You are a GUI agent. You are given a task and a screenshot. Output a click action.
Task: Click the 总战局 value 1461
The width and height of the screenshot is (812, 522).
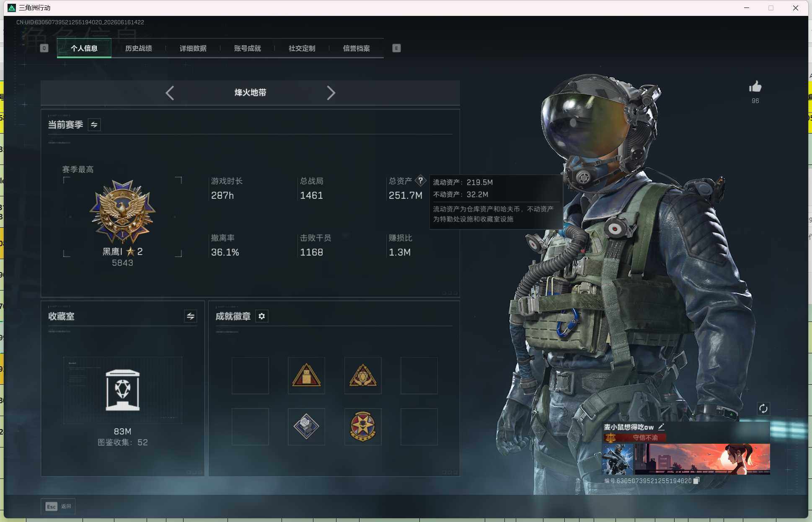pyautogui.click(x=311, y=195)
